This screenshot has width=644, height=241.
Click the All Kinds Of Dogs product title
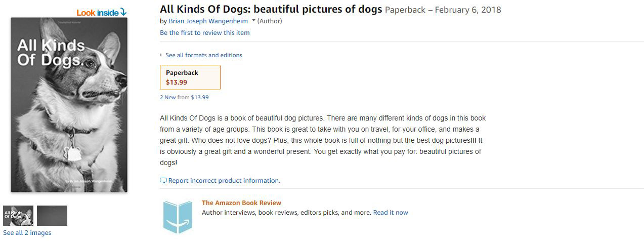coord(271,10)
